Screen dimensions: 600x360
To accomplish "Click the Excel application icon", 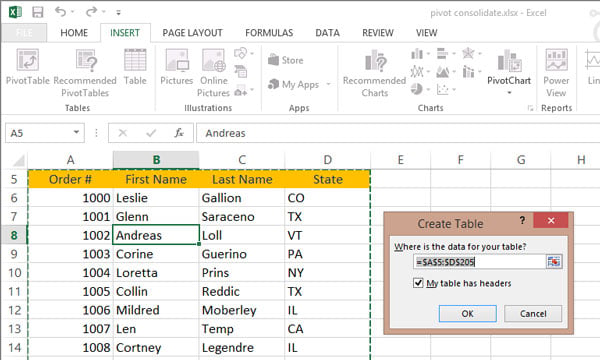I will pos(15,12).
